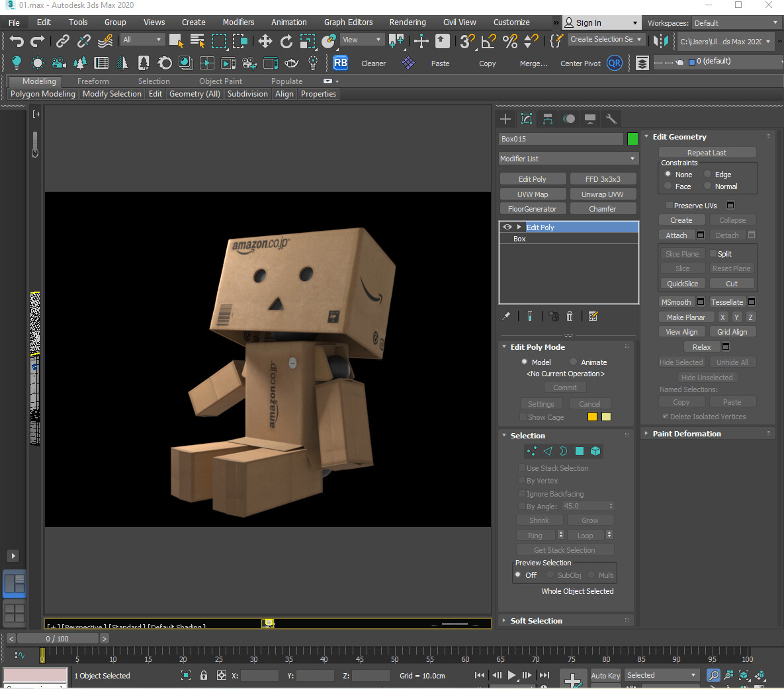Select the Normal constraint radio button

pos(707,186)
